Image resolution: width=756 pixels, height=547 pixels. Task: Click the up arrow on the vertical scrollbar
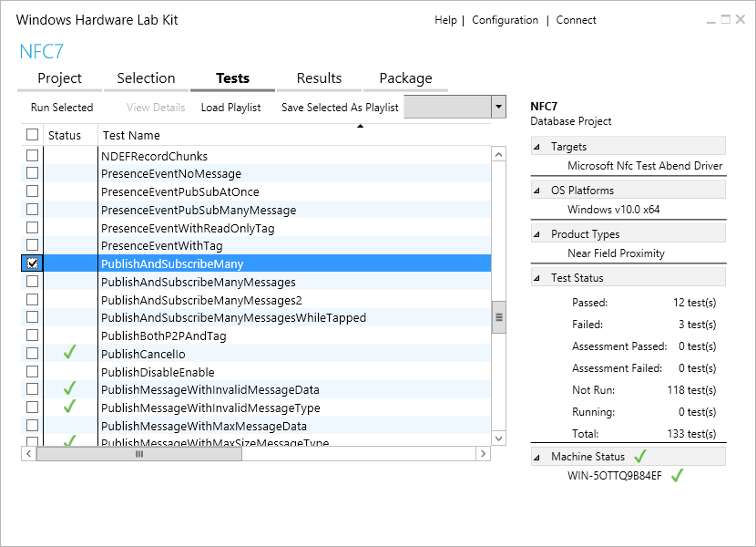coord(498,153)
